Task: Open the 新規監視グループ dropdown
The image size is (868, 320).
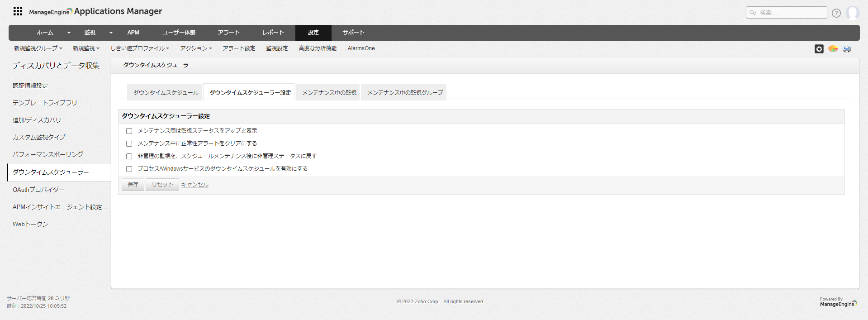Action: click(38, 48)
